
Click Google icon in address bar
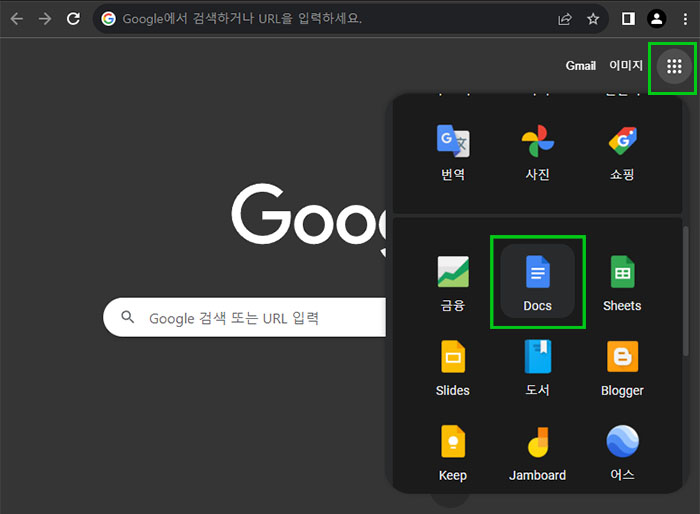click(x=108, y=19)
